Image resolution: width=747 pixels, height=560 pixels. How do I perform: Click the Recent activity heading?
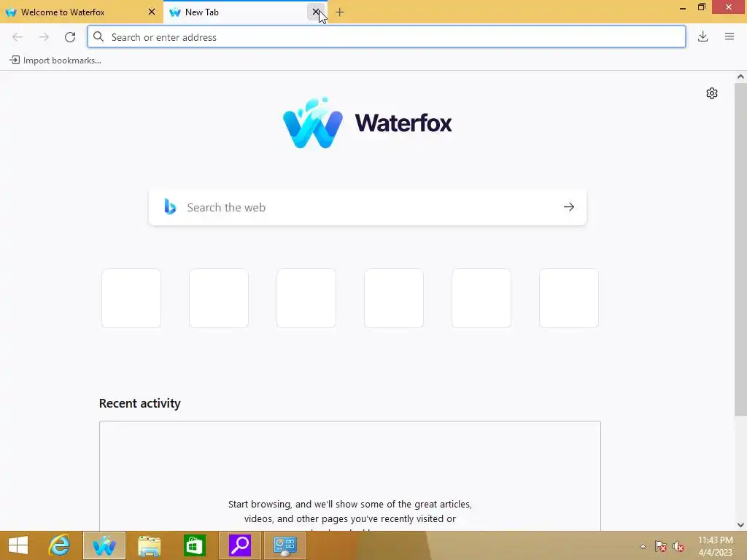139,403
